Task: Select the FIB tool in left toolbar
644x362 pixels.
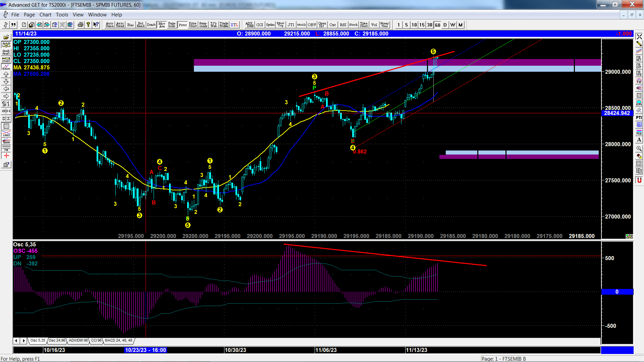Action: coord(6,148)
